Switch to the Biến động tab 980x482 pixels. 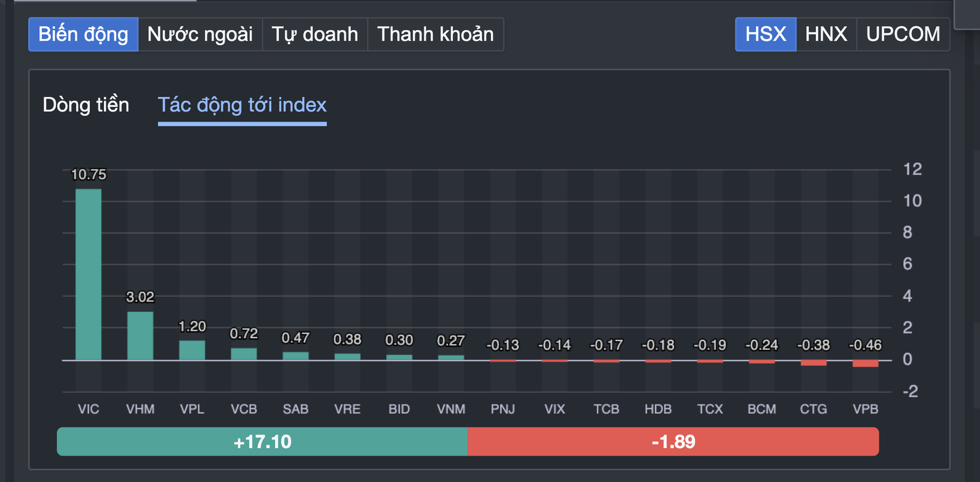coord(83,34)
